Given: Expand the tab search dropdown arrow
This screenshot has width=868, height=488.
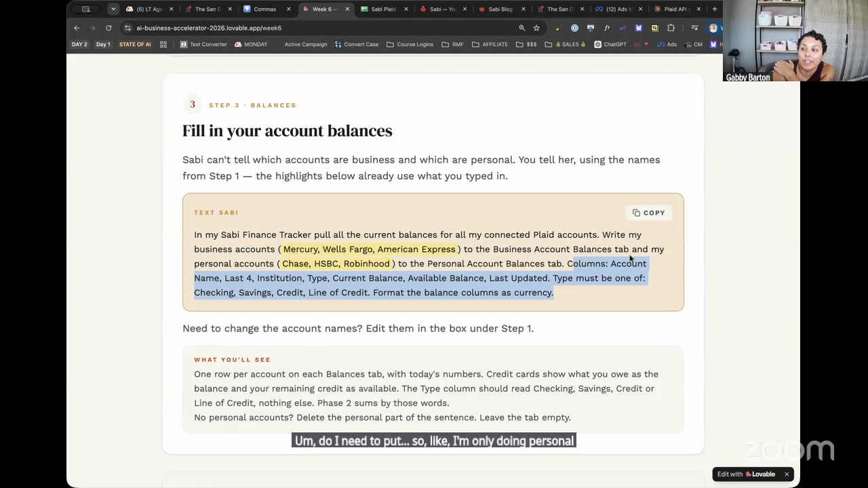Looking at the screenshot, I should tap(113, 9).
